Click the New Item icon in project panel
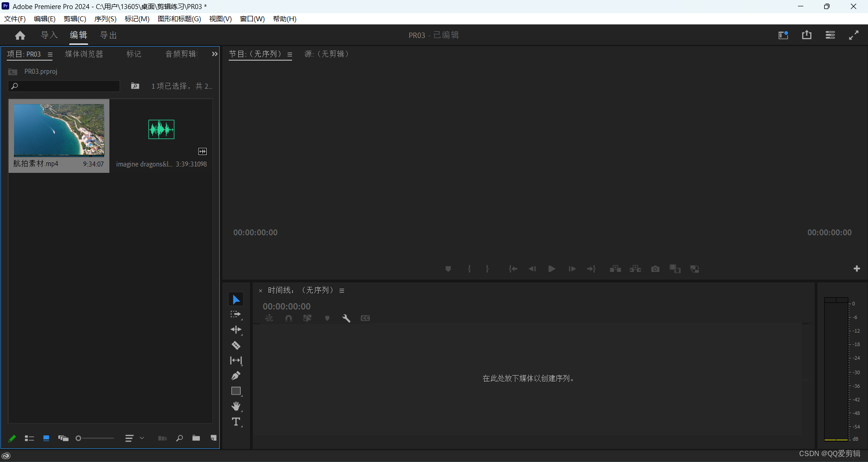Viewport: 868px width, 462px height. click(x=213, y=438)
